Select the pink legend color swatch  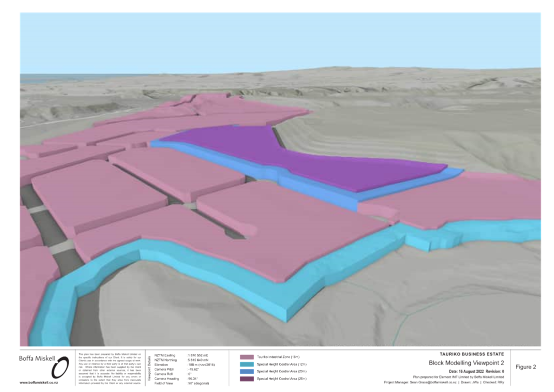(247, 357)
